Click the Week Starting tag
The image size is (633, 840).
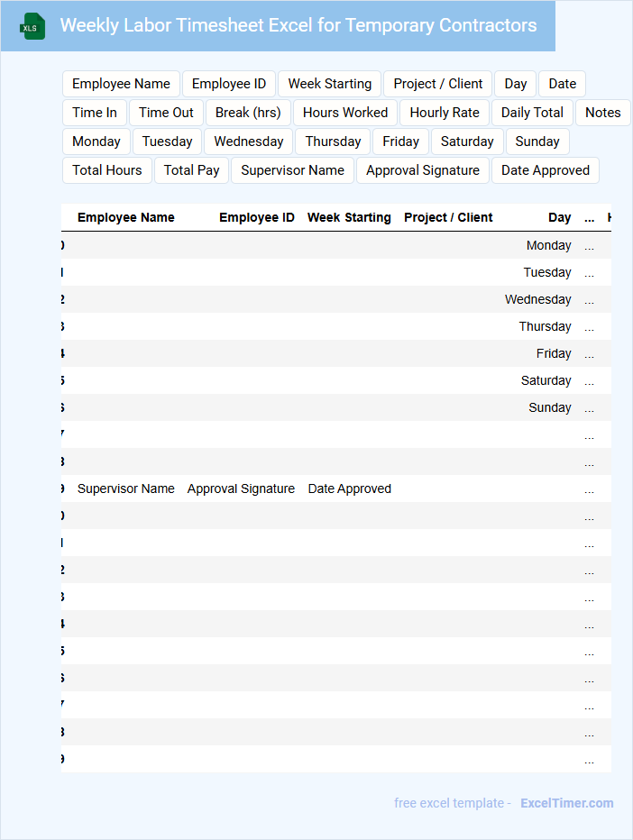pyautogui.click(x=330, y=84)
